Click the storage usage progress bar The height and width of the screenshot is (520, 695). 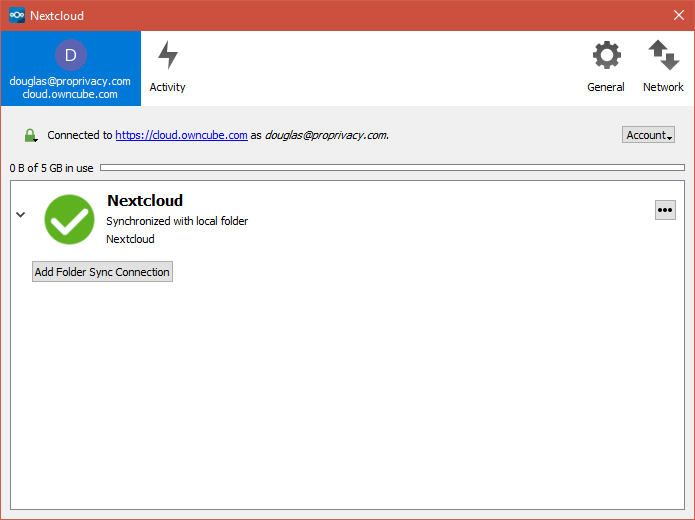392,168
